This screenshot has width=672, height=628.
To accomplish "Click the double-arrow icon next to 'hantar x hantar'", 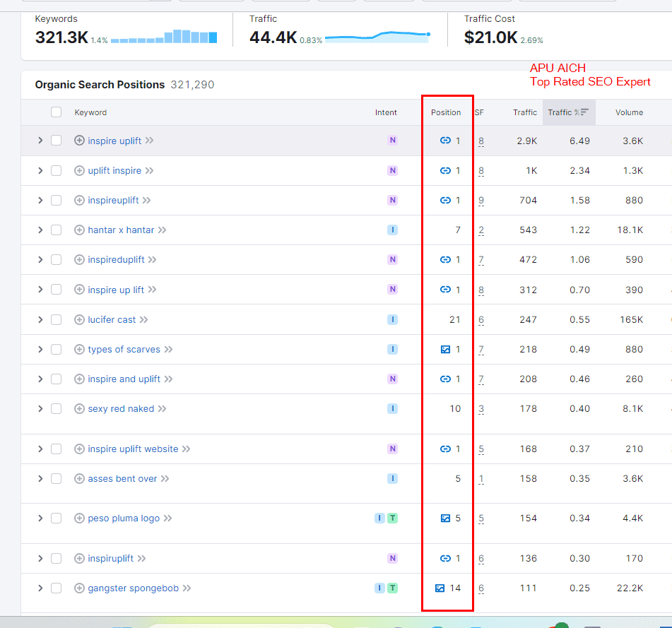I will (163, 230).
